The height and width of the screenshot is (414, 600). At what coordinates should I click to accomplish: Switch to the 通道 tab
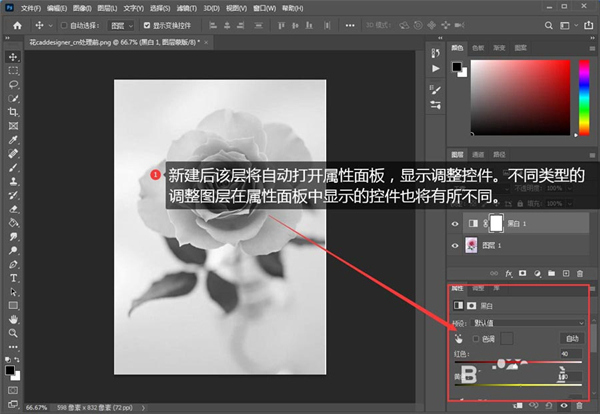tap(478, 155)
